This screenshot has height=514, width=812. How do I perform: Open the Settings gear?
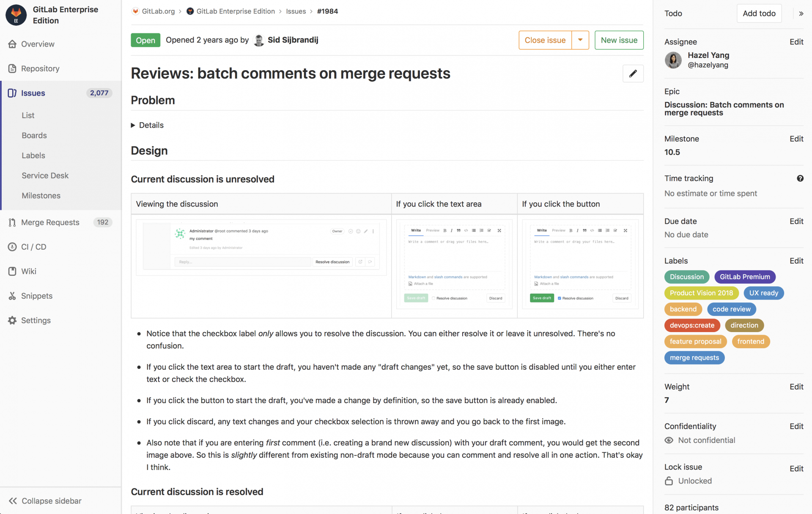(12, 320)
